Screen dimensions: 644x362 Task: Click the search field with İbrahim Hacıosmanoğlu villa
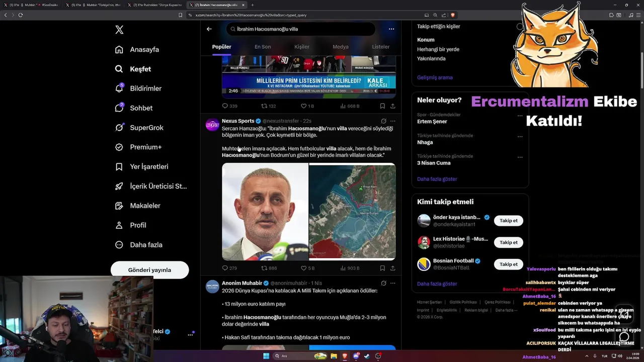300,29
